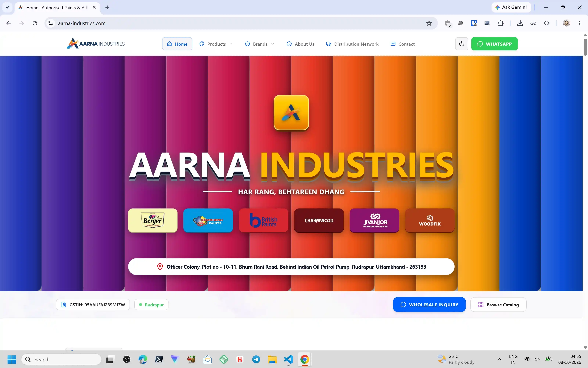Open the Downloads icon in toolbar
Viewport: 588px width, 368px height.
pos(520,23)
